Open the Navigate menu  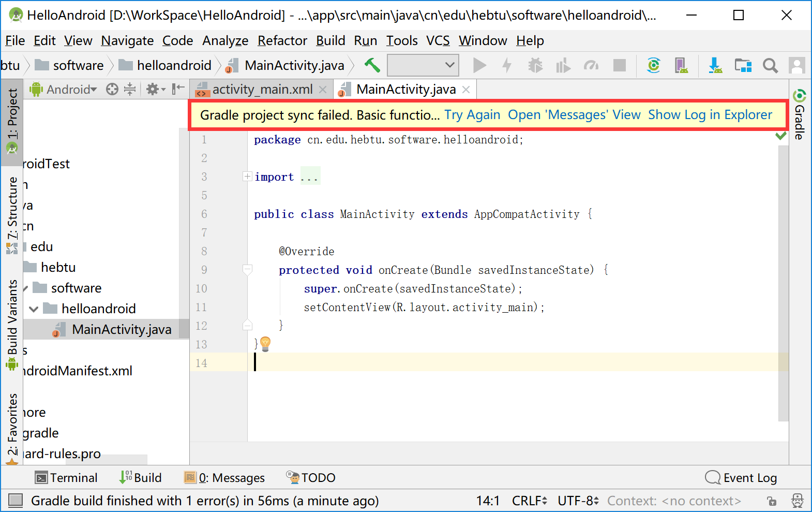pos(127,40)
